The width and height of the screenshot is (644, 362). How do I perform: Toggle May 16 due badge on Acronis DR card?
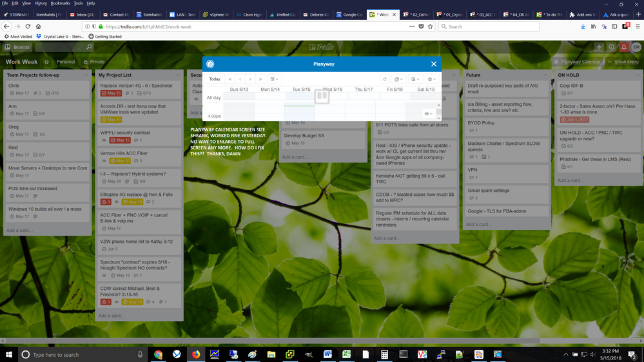point(112,120)
